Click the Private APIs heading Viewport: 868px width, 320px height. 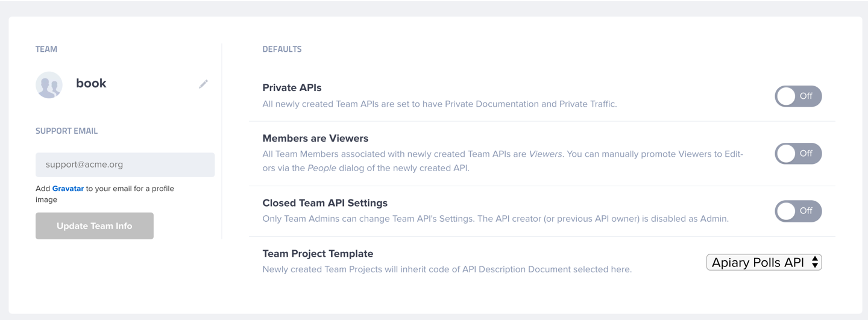(x=292, y=88)
